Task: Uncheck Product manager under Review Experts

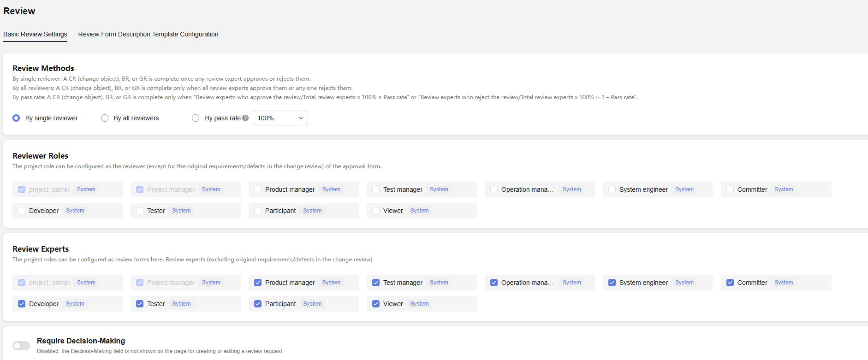Action: point(258,283)
